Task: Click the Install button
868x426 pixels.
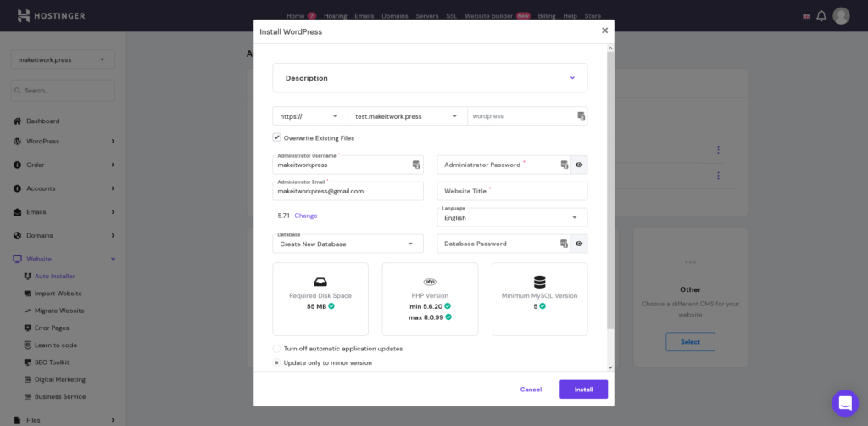Action: [x=583, y=390]
